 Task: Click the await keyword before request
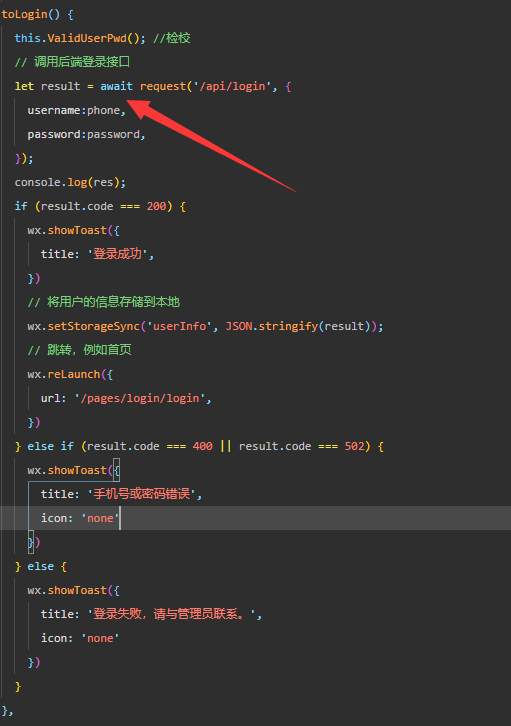[x=116, y=86]
